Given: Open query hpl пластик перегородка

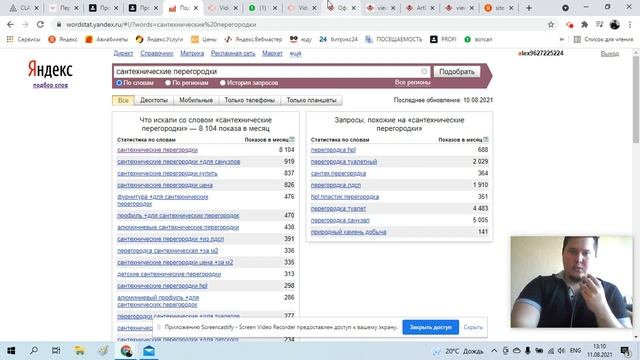Looking at the screenshot, I should point(345,197).
